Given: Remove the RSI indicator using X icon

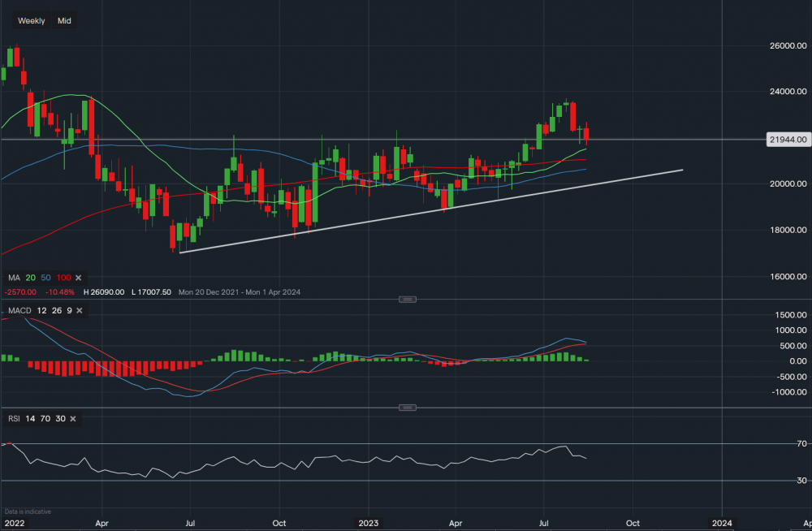Looking at the screenshot, I should point(73,419).
